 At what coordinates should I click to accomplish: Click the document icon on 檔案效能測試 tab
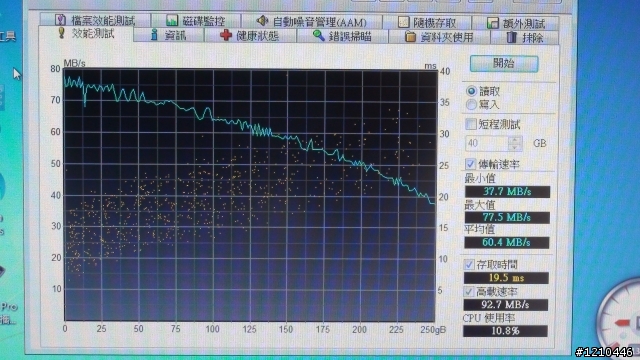pos(60,19)
